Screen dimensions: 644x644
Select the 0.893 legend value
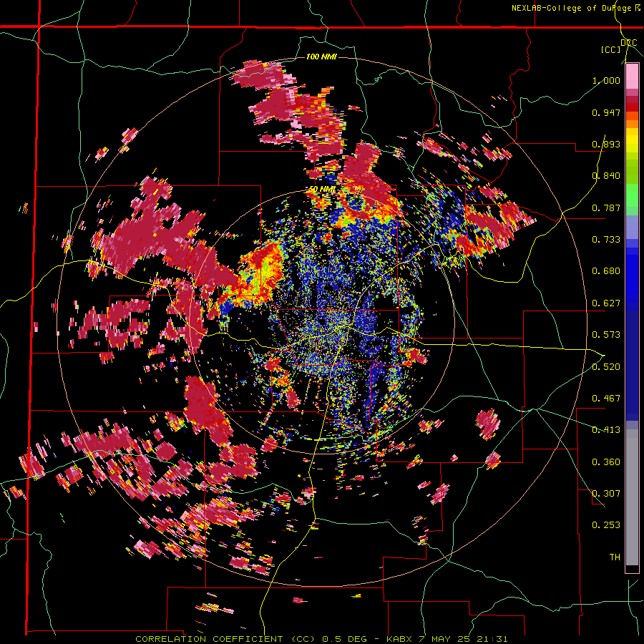[x=606, y=144]
